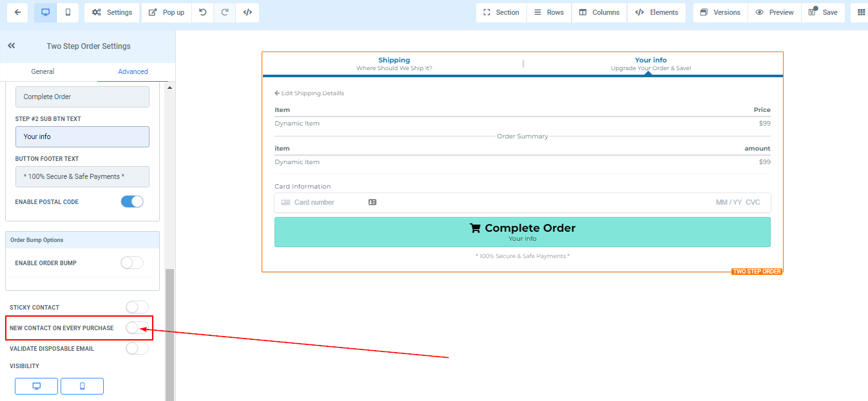Switch to mobile view icon in toolbar
Viewport: 868px width, 401px height.
[x=68, y=12]
